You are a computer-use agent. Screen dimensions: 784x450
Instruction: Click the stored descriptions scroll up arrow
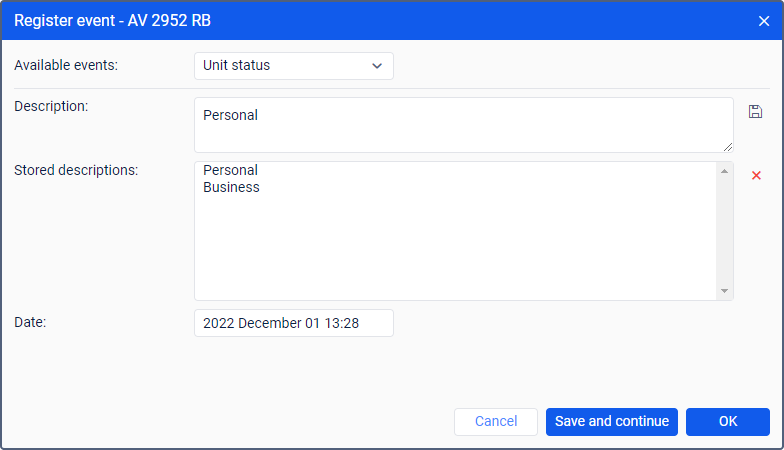pos(724,171)
